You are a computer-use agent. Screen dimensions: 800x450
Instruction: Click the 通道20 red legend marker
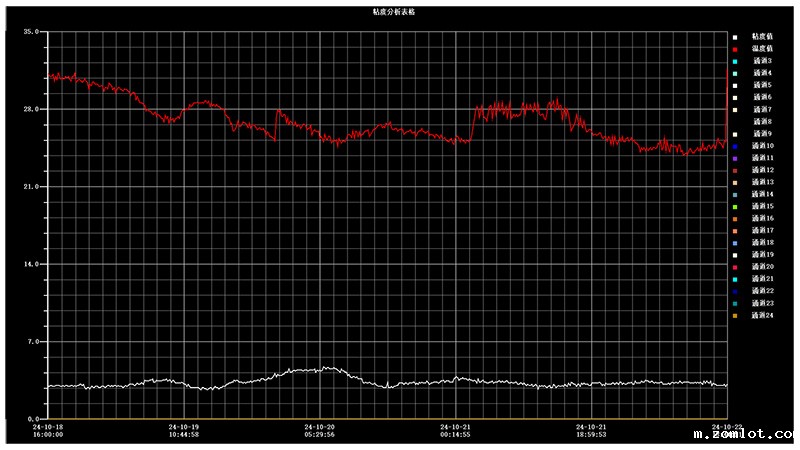click(734, 267)
